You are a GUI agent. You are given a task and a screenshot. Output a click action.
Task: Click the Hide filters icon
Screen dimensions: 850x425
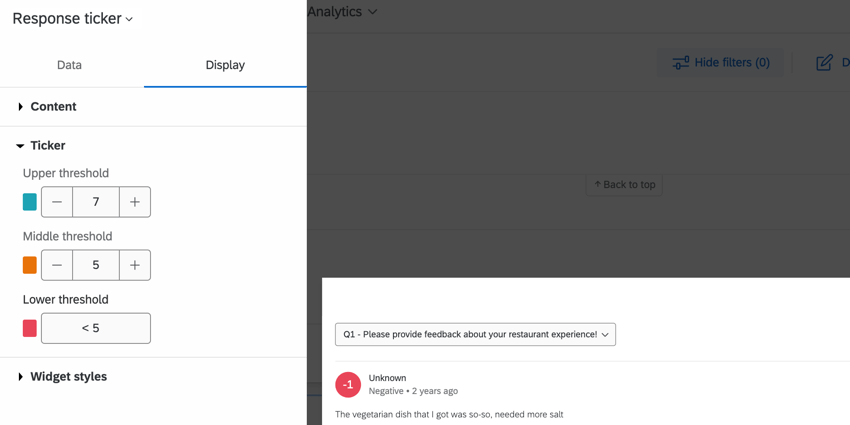click(681, 63)
